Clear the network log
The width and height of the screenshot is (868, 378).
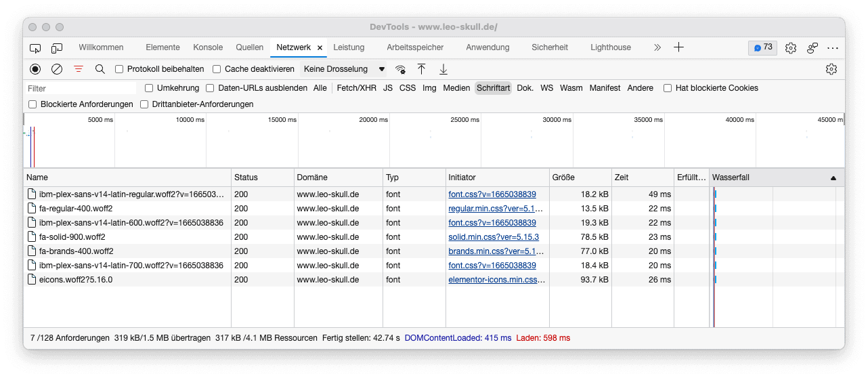click(57, 69)
